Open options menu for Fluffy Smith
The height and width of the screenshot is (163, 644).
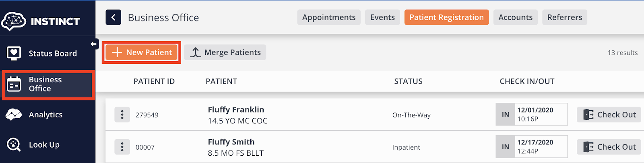coord(122,147)
